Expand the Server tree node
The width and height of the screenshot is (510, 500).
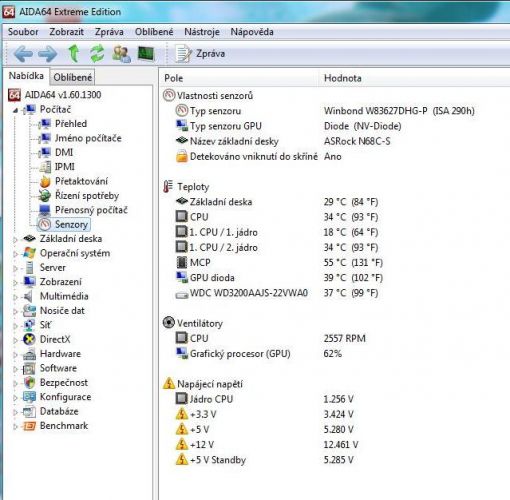pyautogui.click(x=15, y=268)
